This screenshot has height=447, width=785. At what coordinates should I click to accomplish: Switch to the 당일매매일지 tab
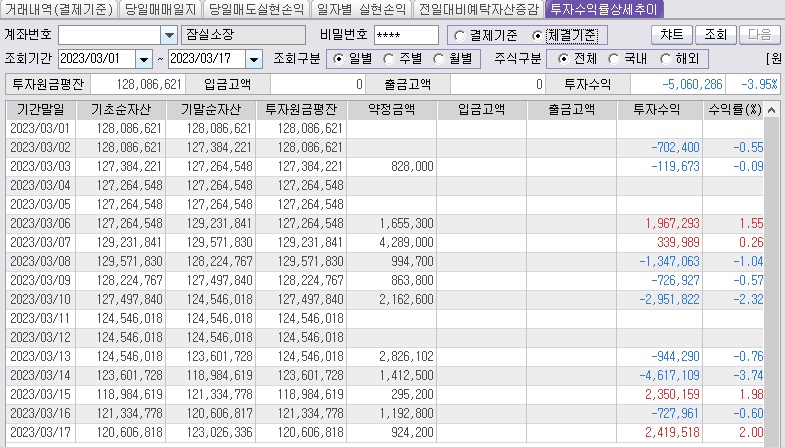[160, 9]
